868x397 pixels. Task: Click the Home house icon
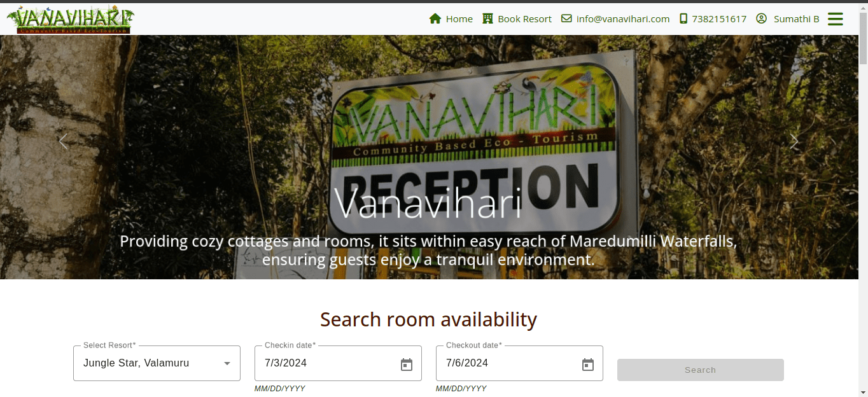click(435, 18)
